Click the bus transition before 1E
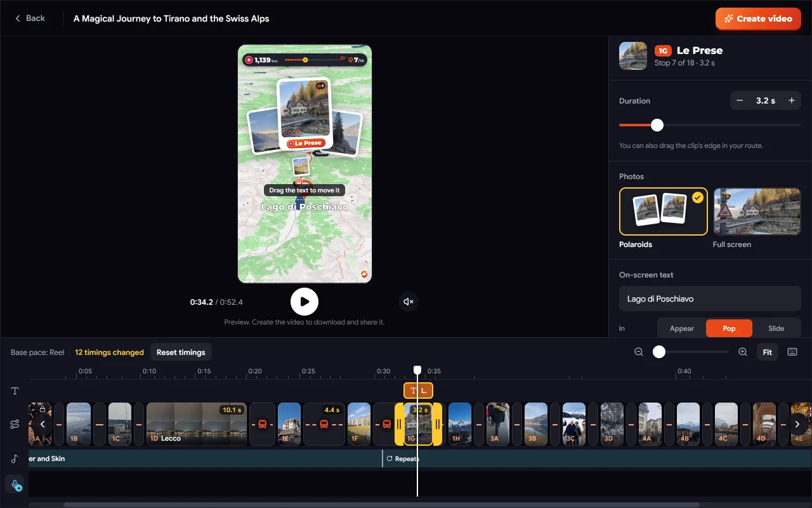Image resolution: width=812 pixels, height=508 pixels. pyautogui.click(x=262, y=424)
